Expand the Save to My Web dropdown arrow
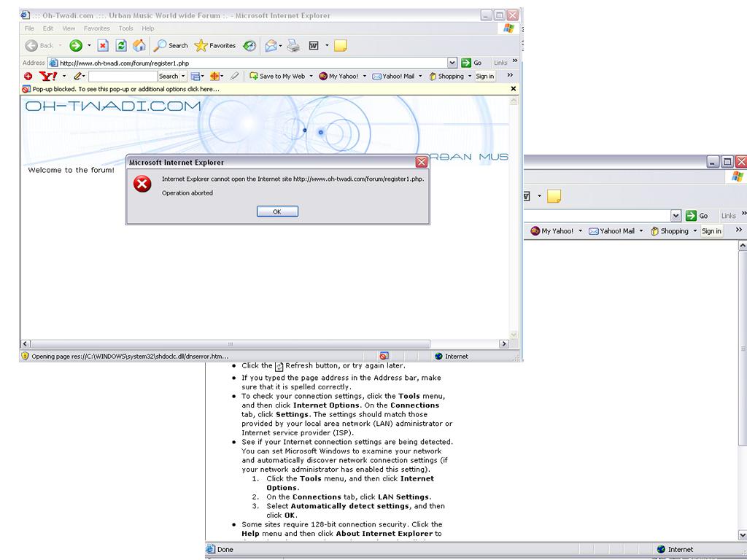This screenshot has height=560, width=747. [311, 76]
